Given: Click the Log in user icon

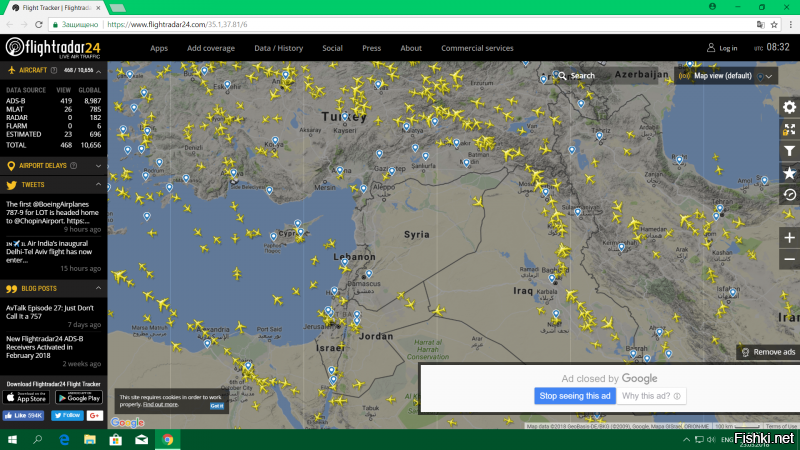Looking at the screenshot, I should (x=711, y=48).
